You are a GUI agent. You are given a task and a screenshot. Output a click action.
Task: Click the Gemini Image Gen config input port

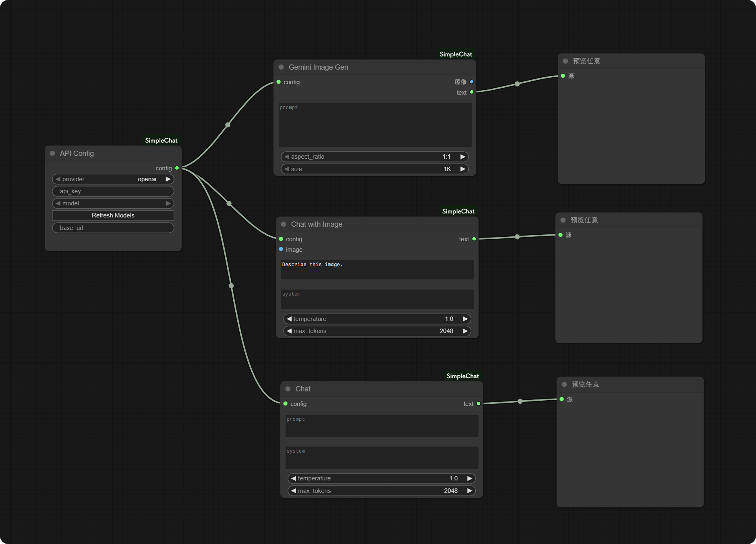coord(279,82)
